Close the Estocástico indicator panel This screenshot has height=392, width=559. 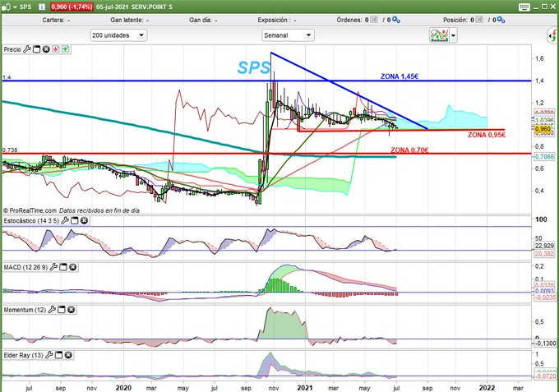point(84,220)
